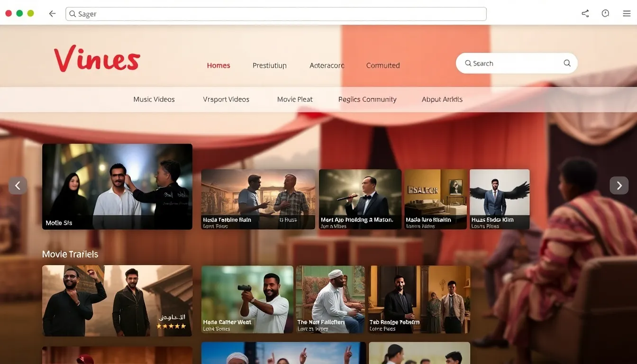Screen dimensions: 637x364
Task: Click the Vines logo
Action: click(97, 59)
